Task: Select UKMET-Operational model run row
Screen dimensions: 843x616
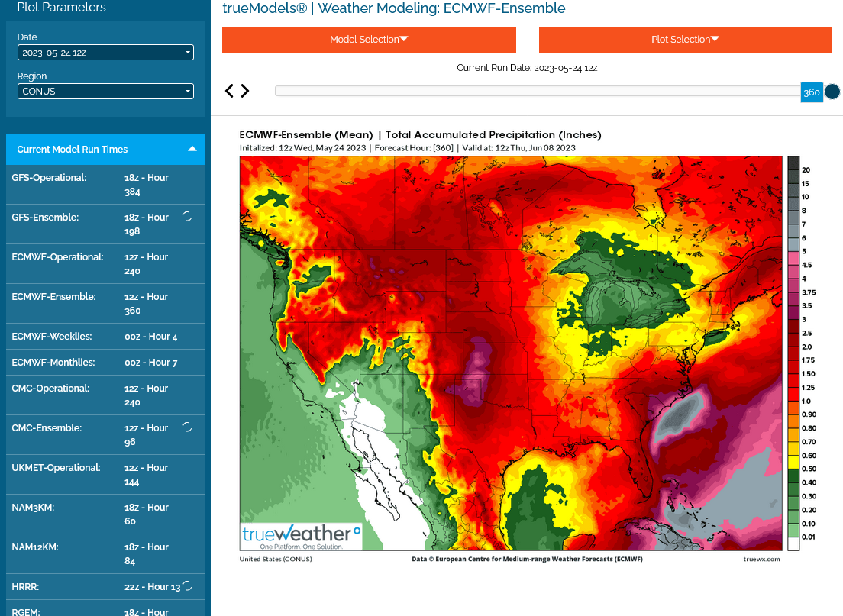Action: point(105,475)
